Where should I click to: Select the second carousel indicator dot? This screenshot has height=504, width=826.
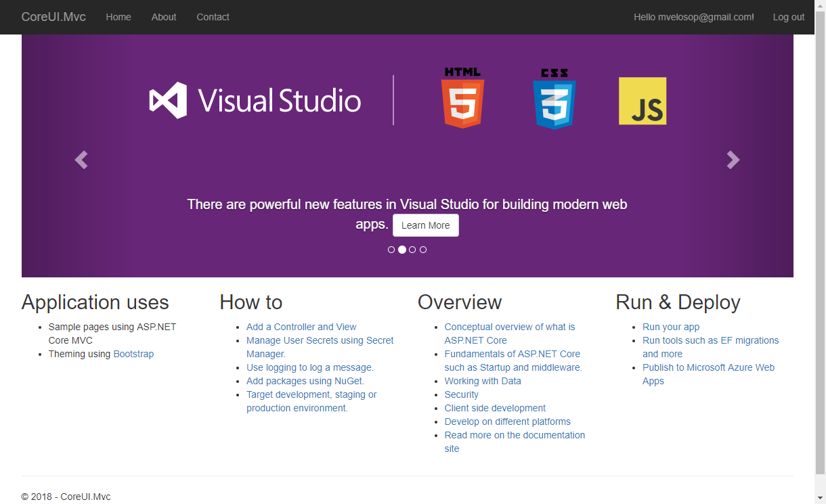tap(402, 250)
